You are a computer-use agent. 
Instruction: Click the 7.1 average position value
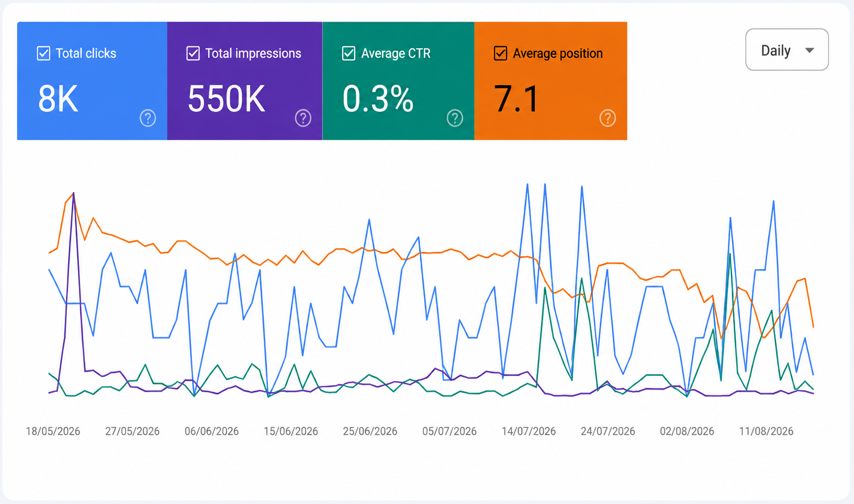point(516,99)
